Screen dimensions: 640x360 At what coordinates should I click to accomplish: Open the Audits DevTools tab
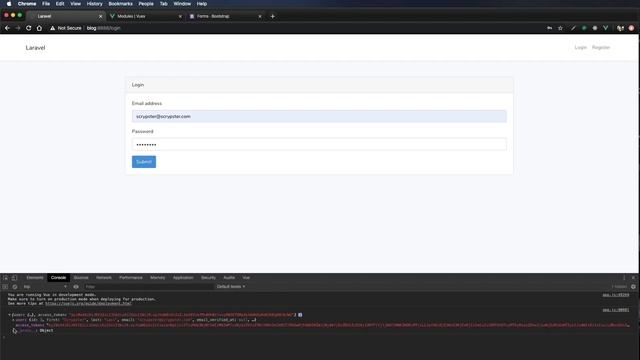[229, 278]
